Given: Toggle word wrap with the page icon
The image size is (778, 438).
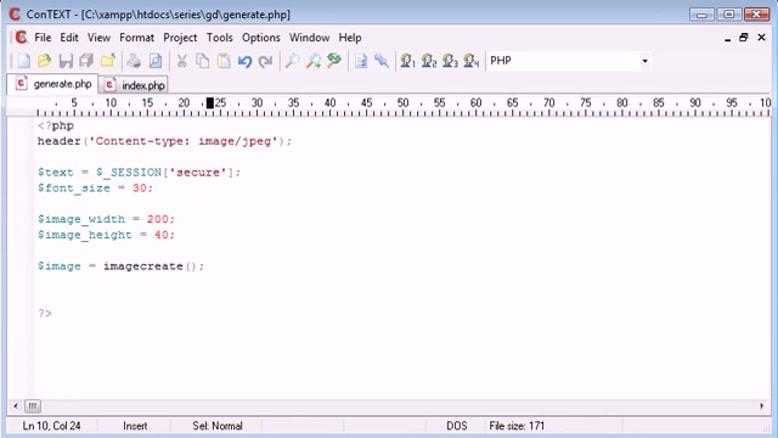Looking at the screenshot, I should [x=361, y=61].
